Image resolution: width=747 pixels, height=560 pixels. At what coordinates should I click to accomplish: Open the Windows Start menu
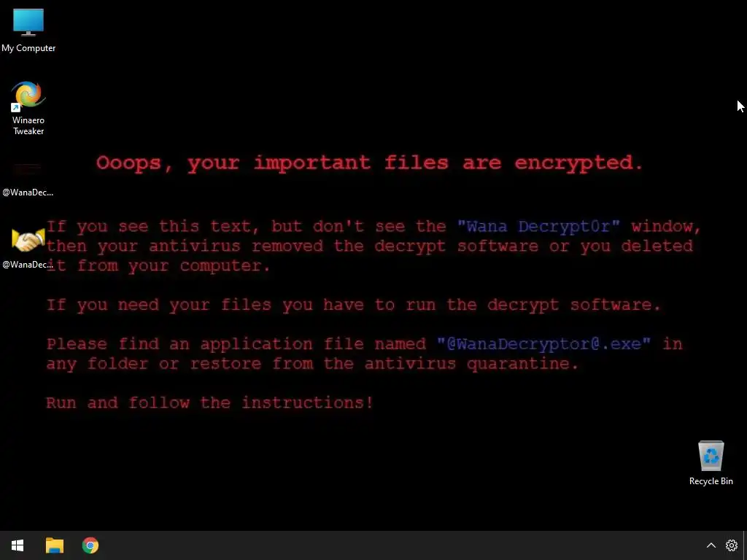[18, 545]
